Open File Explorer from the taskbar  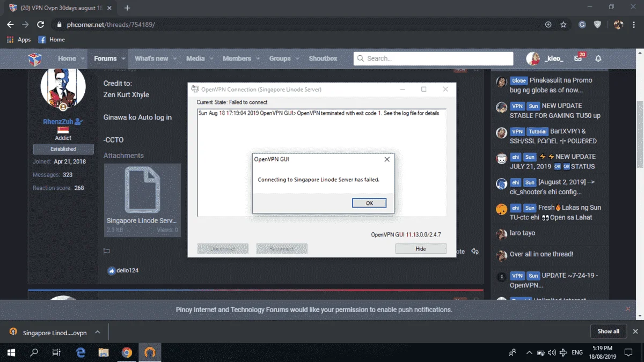104,352
